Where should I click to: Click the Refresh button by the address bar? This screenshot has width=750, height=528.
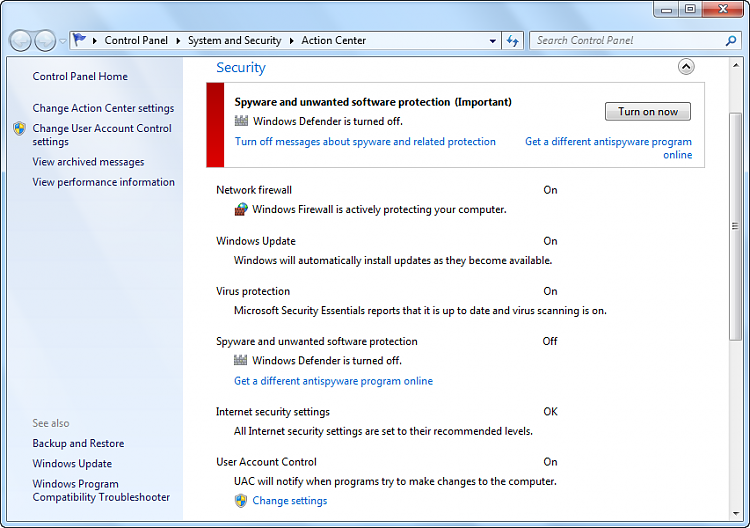click(512, 41)
